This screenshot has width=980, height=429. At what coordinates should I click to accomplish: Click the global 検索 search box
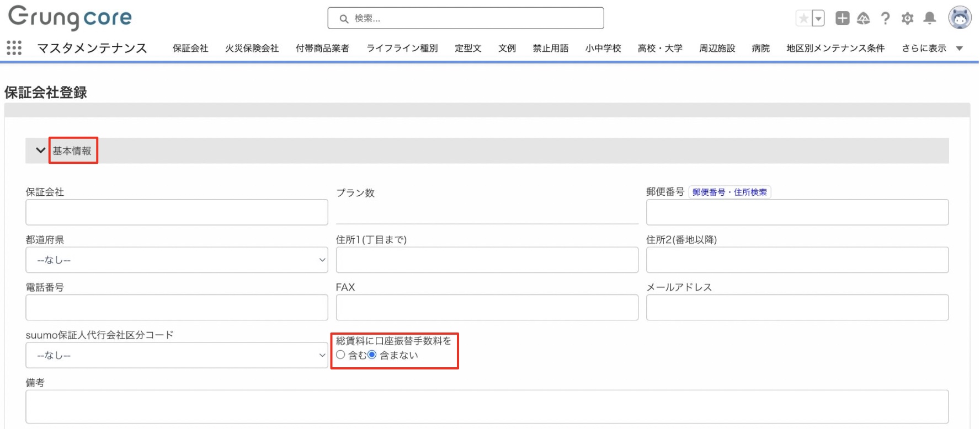click(466, 19)
